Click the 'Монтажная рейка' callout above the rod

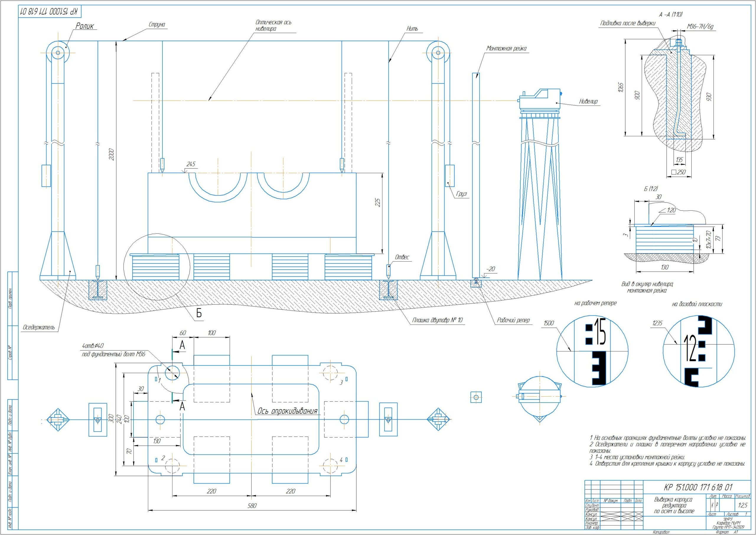(506, 48)
